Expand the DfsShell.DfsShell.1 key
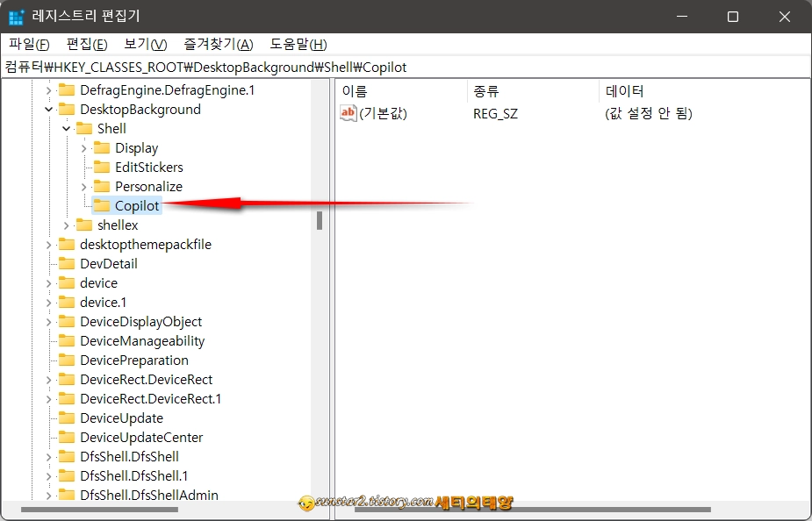The image size is (812, 521). 48,476
